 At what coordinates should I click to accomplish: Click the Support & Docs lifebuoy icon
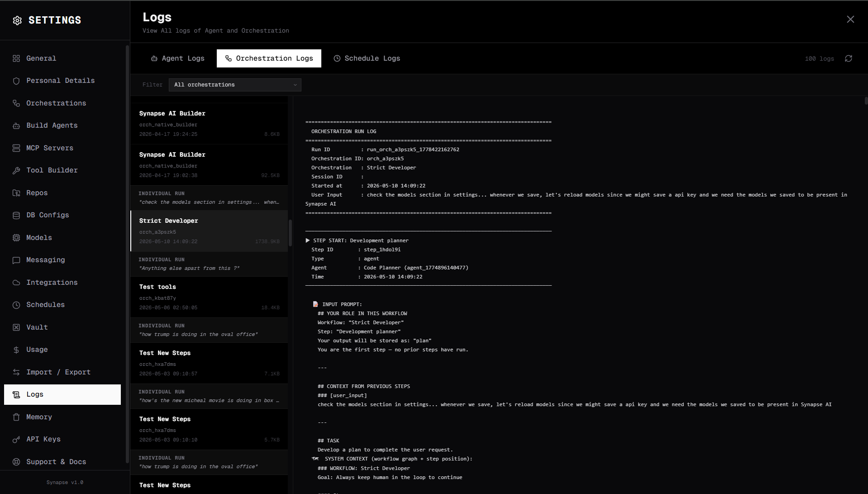pyautogui.click(x=16, y=462)
